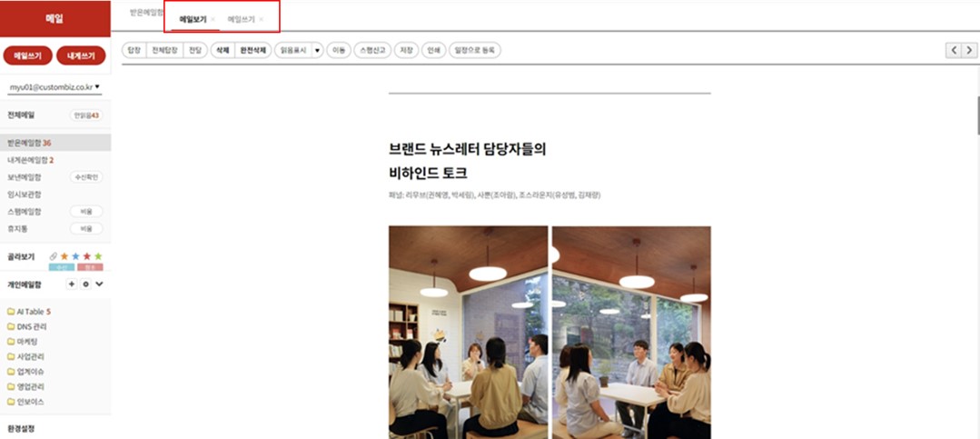The height and width of the screenshot is (439, 980).
Task: Filter mails by the attachment paperclip icon
Action: (x=53, y=256)
